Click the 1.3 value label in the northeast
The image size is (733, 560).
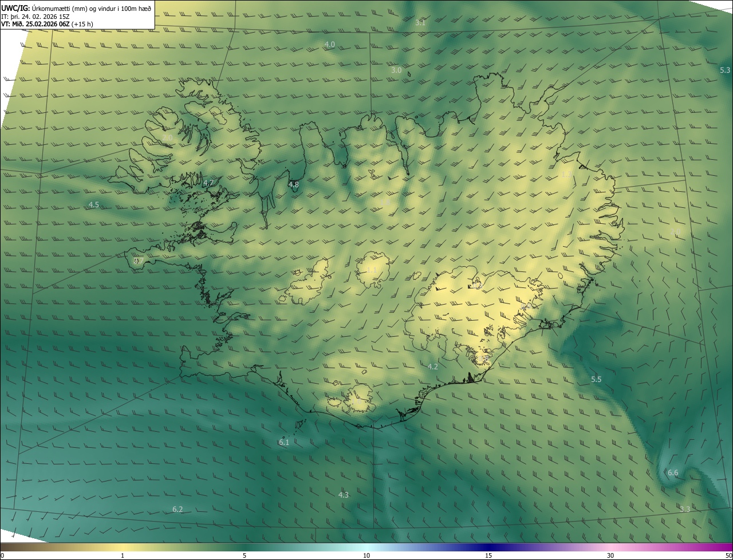566,174
